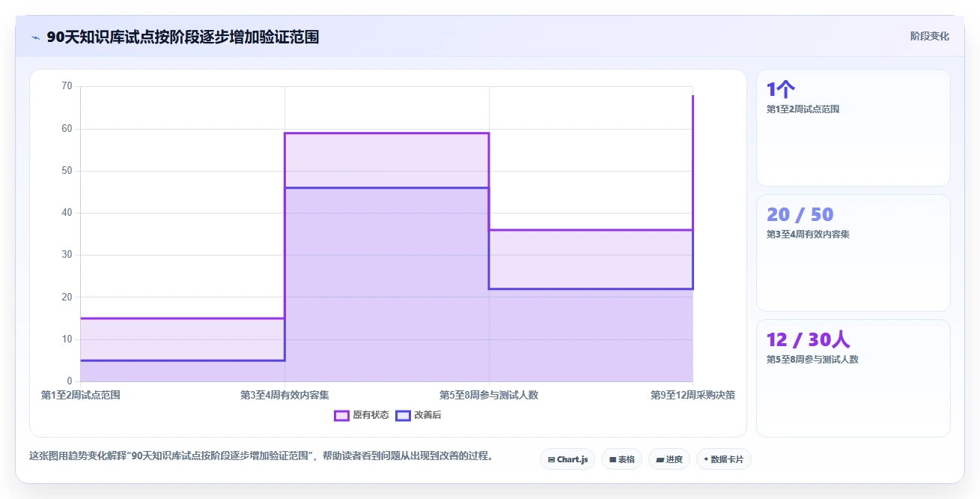The height and width of the screenshot is (499, 980).
Task: Click the y-axis value 30
Action: 67,255
